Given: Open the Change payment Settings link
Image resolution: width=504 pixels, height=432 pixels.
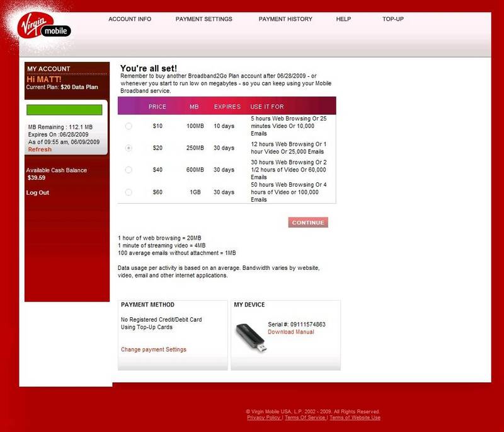Looking at the screenshot, I should click(x=153, y=349).
